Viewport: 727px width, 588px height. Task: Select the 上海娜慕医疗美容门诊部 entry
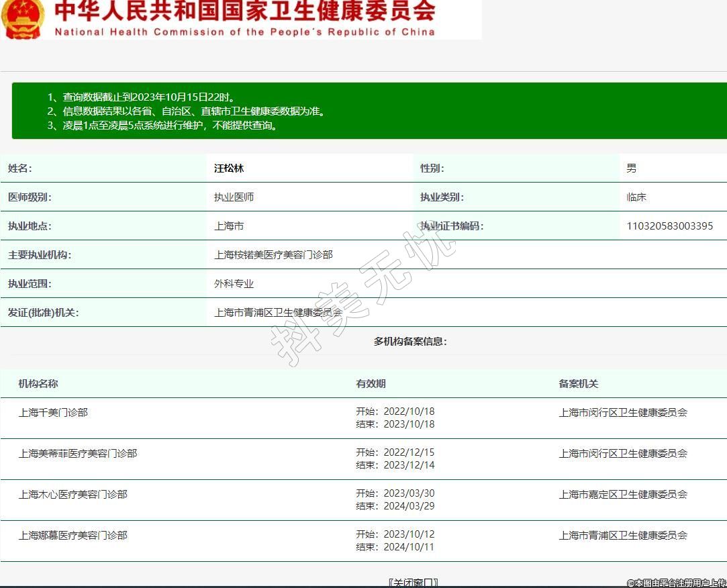pos(73,535)
